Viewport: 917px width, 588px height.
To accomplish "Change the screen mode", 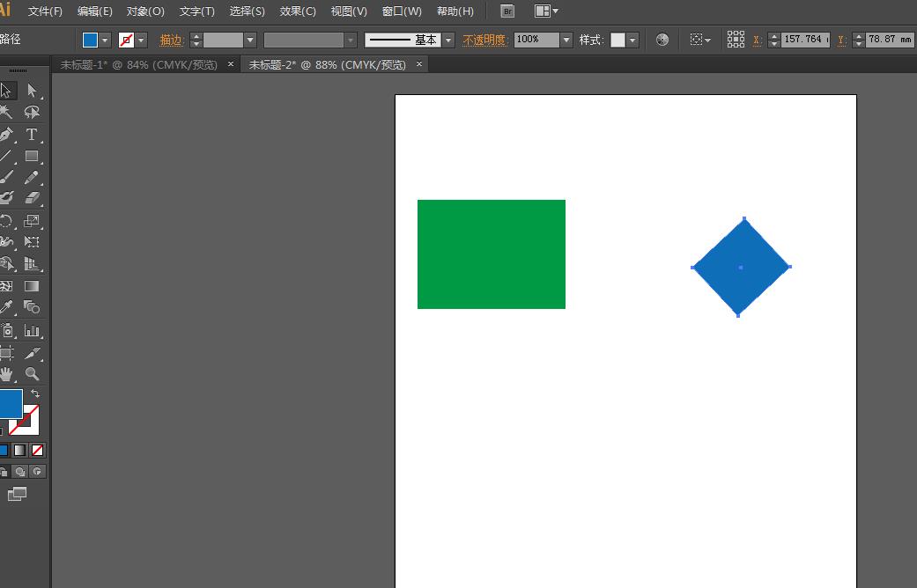I will [17, 495].
